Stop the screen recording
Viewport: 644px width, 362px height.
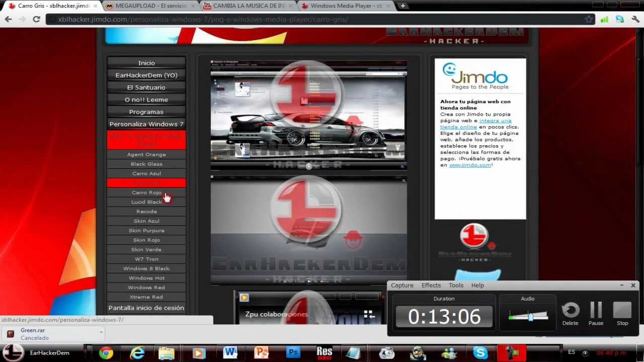[x=622, y=314]
